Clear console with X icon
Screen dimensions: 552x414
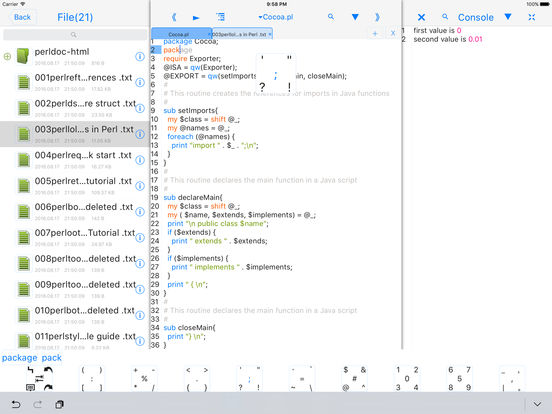click(421, 17)
